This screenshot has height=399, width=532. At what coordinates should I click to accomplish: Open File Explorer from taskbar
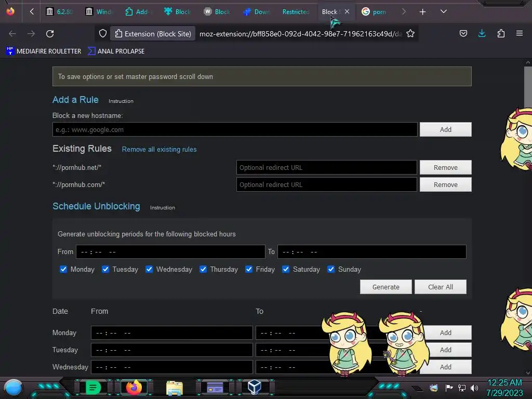click(x=175, y=388)
